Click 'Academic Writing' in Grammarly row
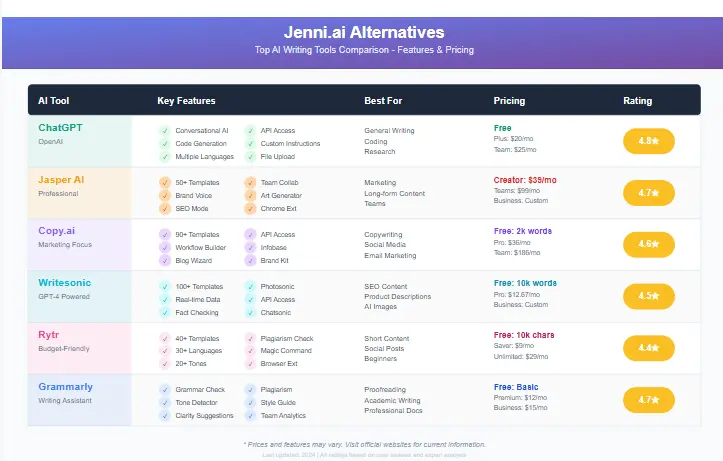 pos(392,401)
